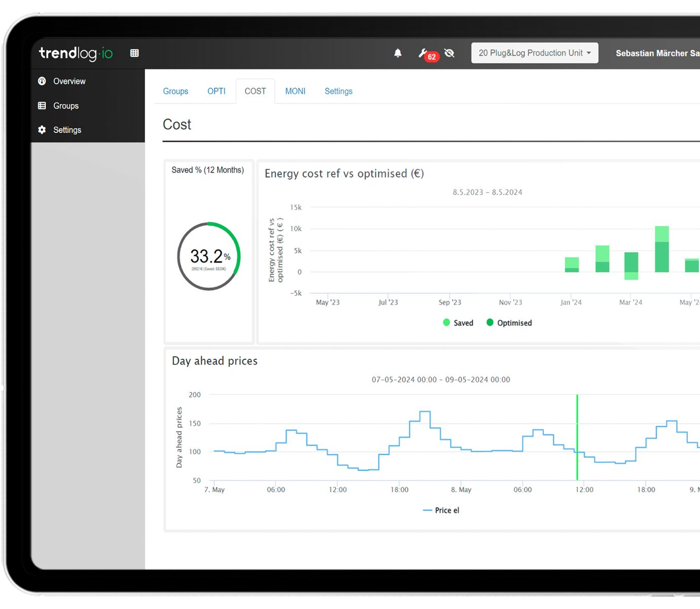Click the Day ahead prices title

(x=215, y=361)
